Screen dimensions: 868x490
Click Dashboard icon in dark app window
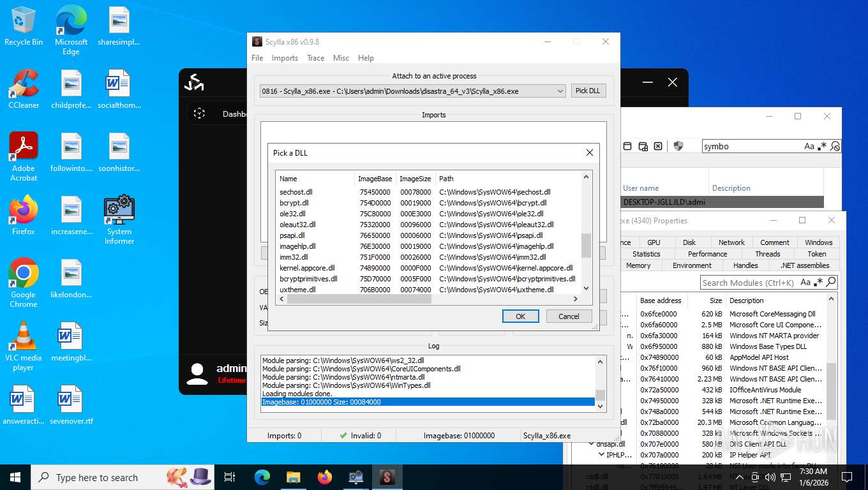pos(199,114)
